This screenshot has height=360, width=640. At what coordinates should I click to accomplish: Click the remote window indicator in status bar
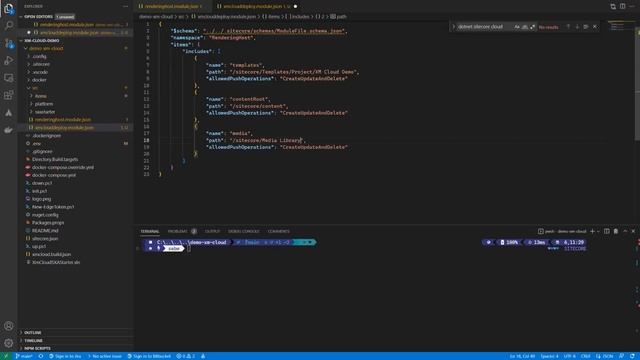(6, 356)
